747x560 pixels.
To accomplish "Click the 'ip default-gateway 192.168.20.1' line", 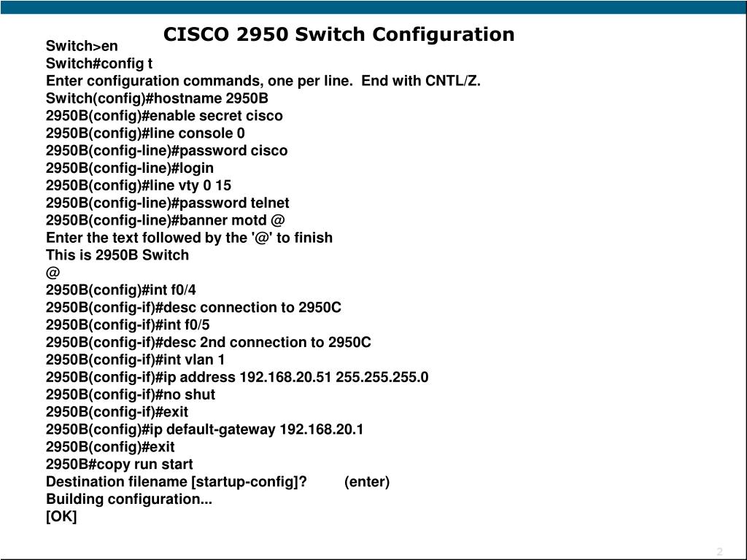I will point(204,429).
